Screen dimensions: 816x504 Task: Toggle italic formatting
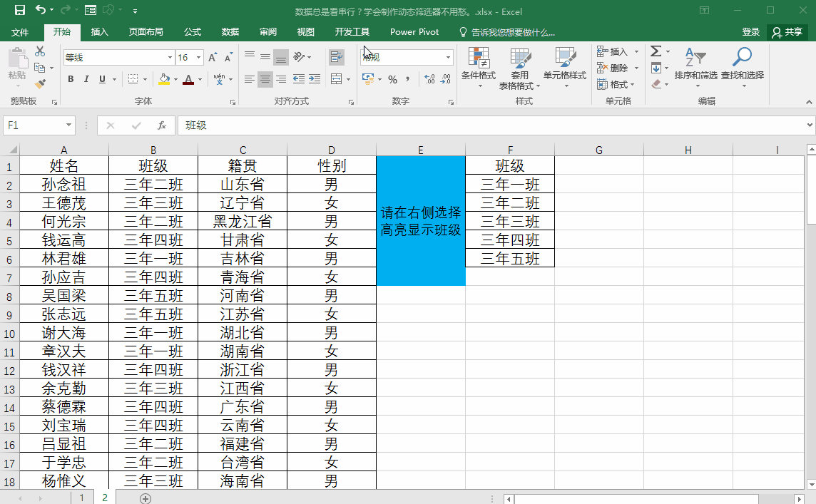pyautogui.click(x=86, y=79)
